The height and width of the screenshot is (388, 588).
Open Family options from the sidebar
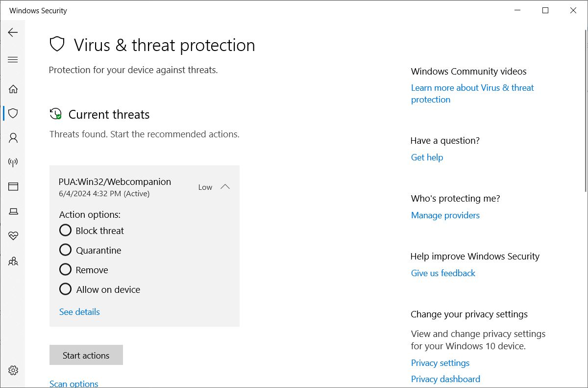pos(13,261)
